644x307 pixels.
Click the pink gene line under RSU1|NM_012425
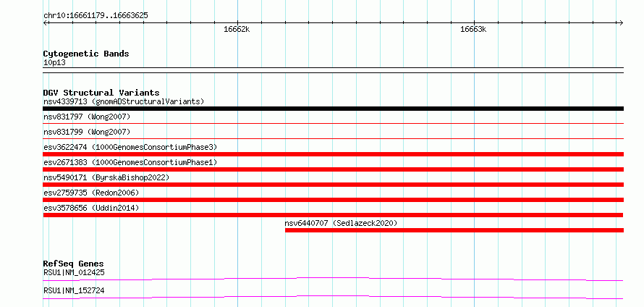(333, 279)
